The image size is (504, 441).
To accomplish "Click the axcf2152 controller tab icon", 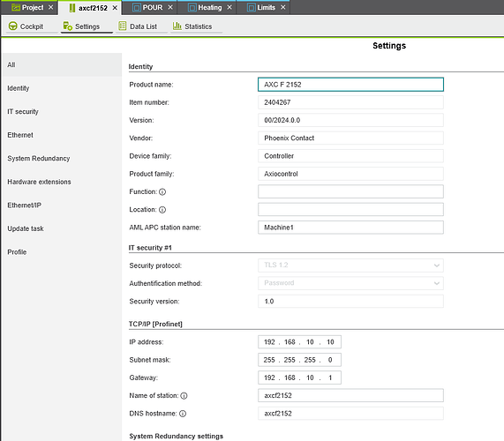I will point(72,8).
